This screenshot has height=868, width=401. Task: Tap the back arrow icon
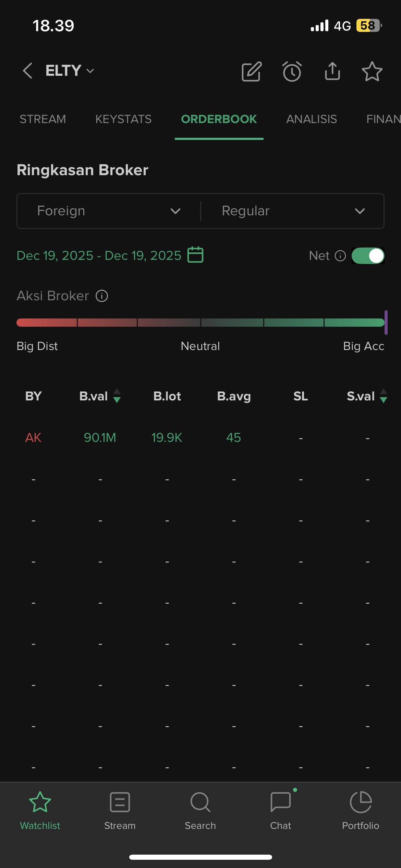tap(27, 71)
